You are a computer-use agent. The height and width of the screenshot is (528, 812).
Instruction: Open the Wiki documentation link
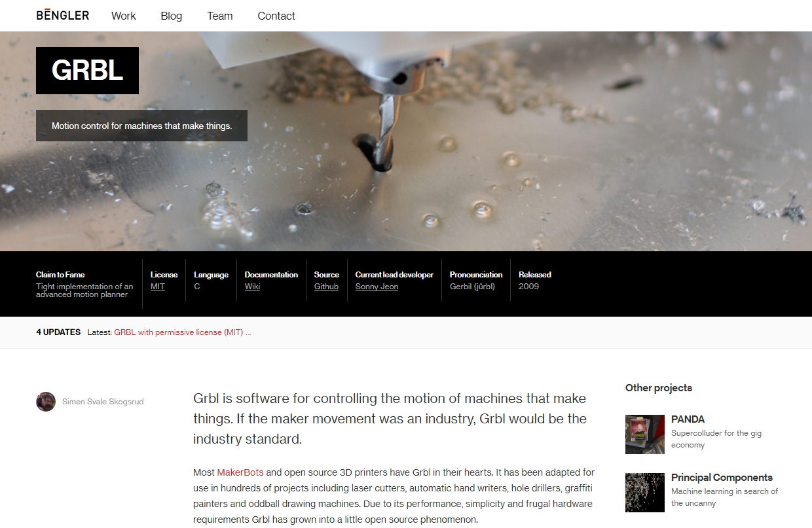click(x=252, y=287)
